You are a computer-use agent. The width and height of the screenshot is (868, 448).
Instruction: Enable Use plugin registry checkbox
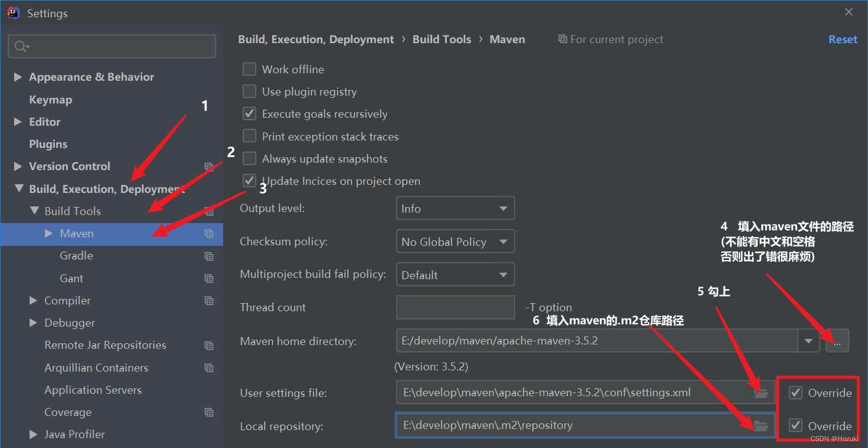point(249,91)
